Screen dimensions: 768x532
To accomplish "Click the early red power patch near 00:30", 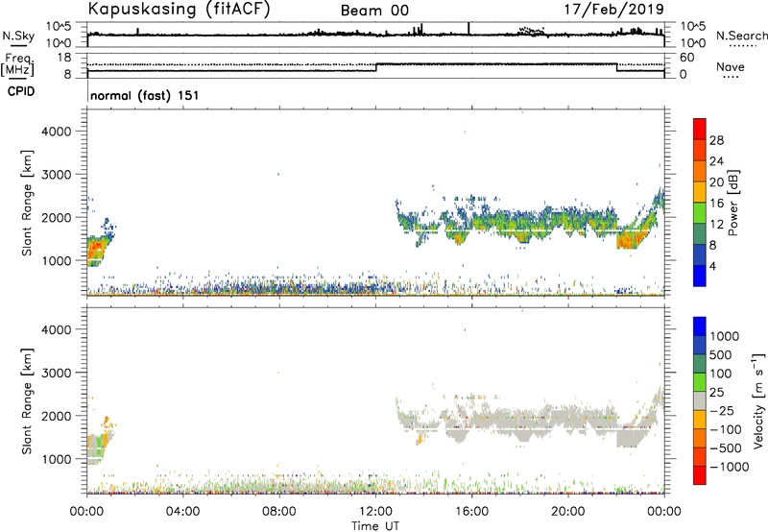I will [x=96, y=248].
